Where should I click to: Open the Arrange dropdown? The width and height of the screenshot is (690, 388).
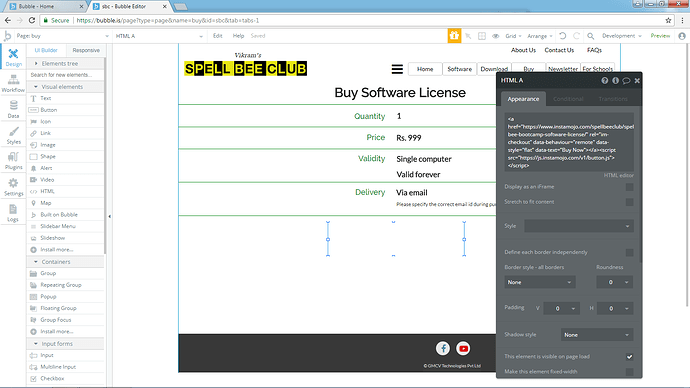point(540,36)
